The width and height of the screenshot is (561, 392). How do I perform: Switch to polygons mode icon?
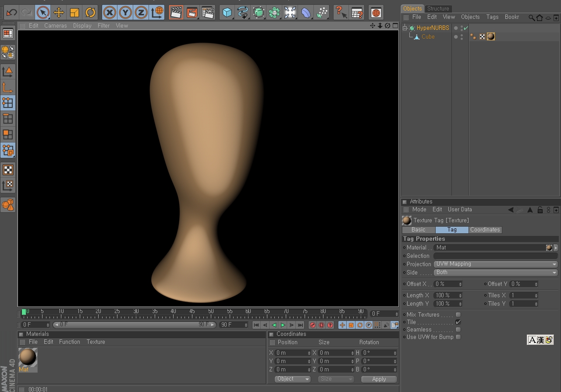tap(8, 134)
